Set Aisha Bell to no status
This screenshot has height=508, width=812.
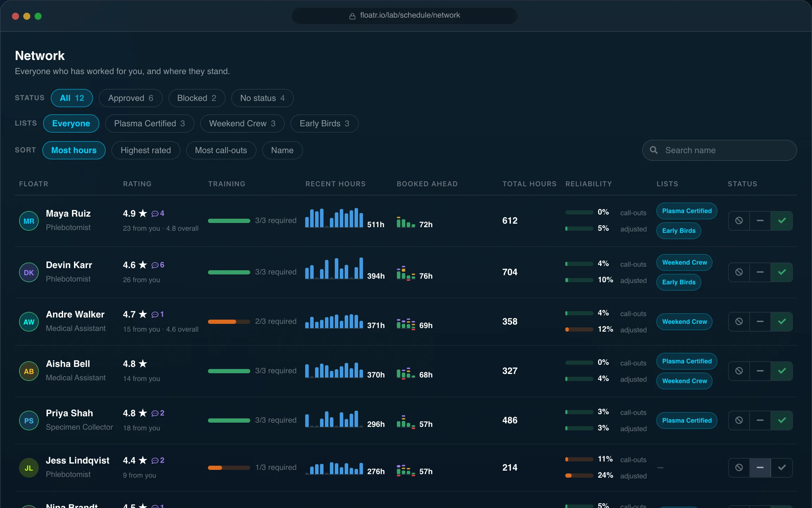pos(760,371)
